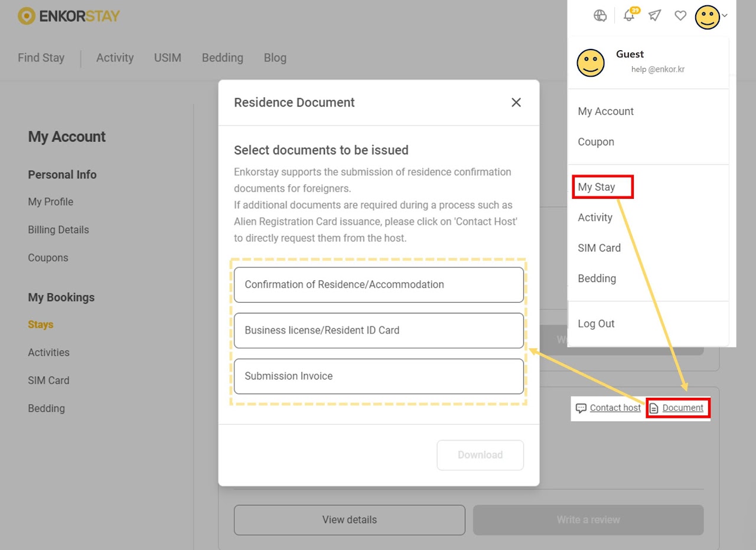Click the Personal Info heading

pos(62,175)
